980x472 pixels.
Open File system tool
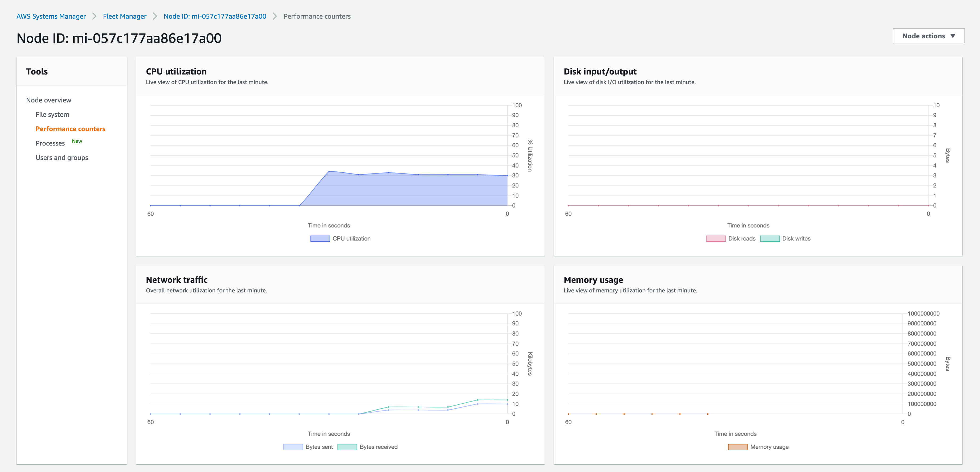click(x=52, y=114)
